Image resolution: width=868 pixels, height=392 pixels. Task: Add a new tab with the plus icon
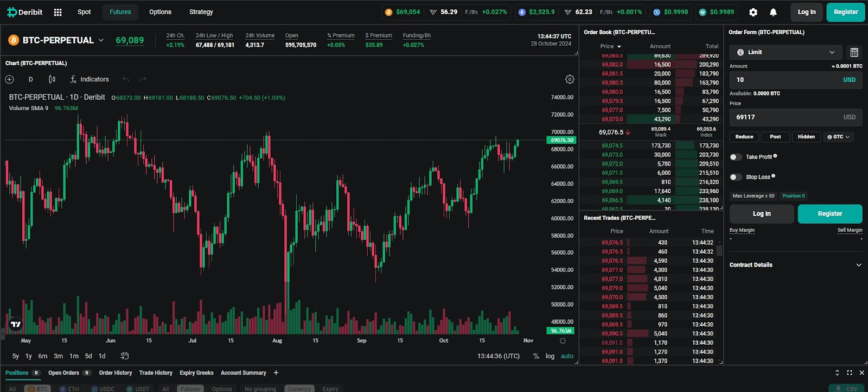tap(276, 372)
